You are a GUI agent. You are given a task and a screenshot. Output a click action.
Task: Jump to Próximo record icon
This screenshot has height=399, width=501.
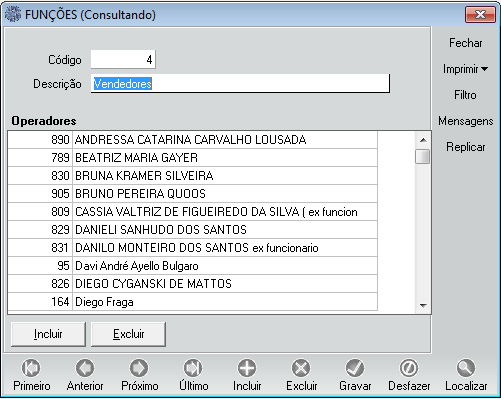point(139,368)
